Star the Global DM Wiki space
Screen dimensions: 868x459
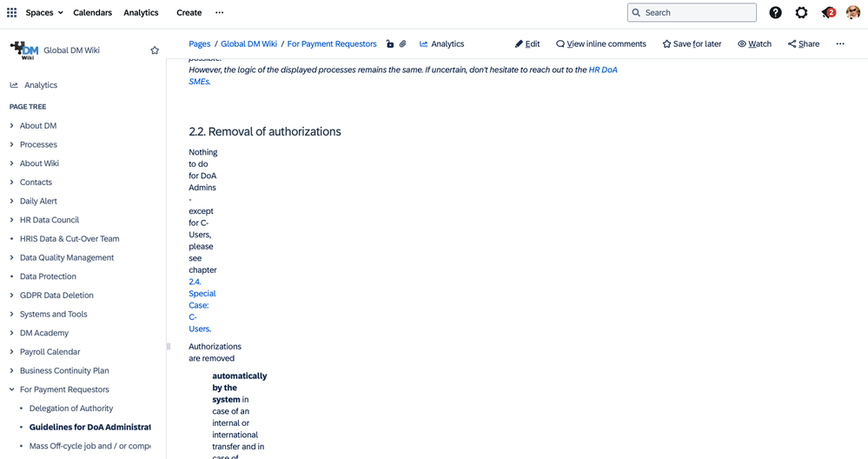tap(155, 50)
